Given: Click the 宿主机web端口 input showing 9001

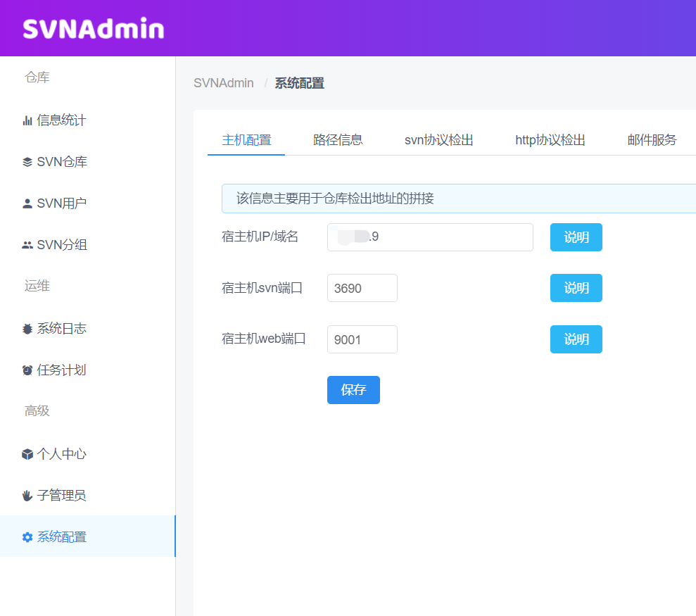Looking at the screenshot, I should (362, 339).
